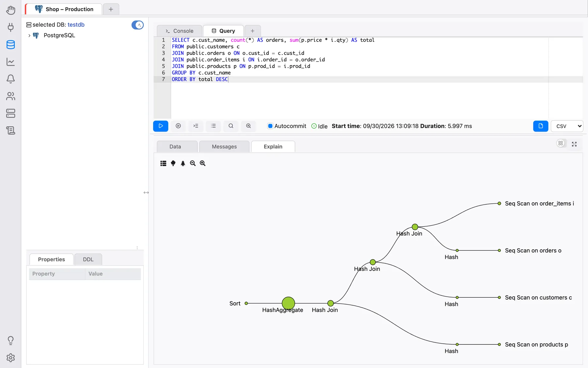Click the grid layout icon above the results

coord(561,143)
